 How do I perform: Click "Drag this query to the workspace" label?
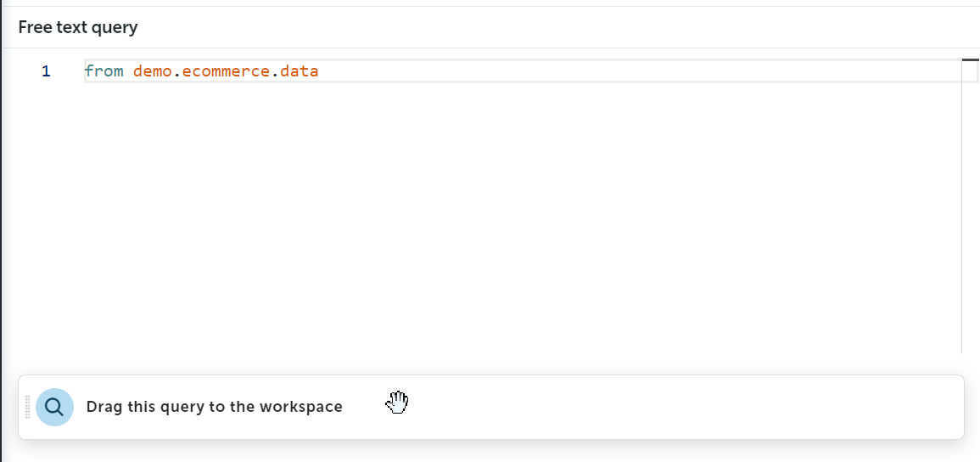215,407
